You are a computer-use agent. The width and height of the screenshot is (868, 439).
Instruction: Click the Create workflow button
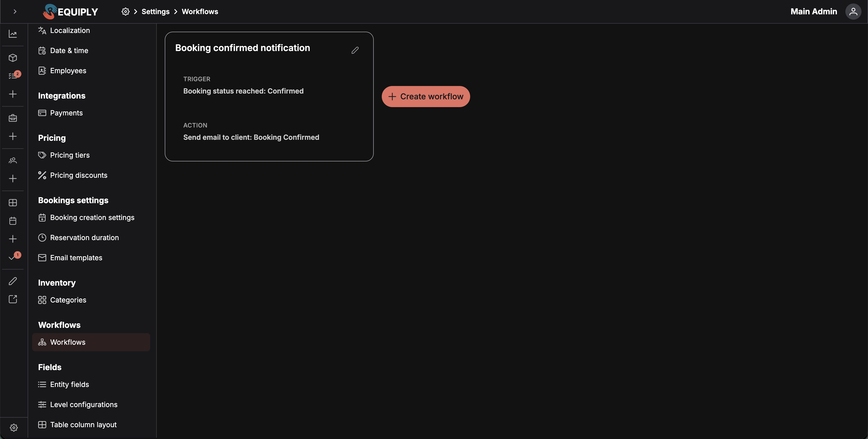click(425, 97)
